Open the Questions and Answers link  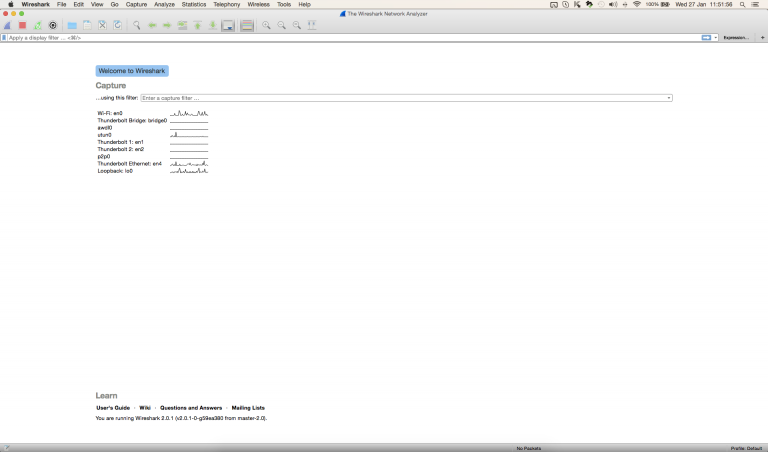tap(191, 408)
